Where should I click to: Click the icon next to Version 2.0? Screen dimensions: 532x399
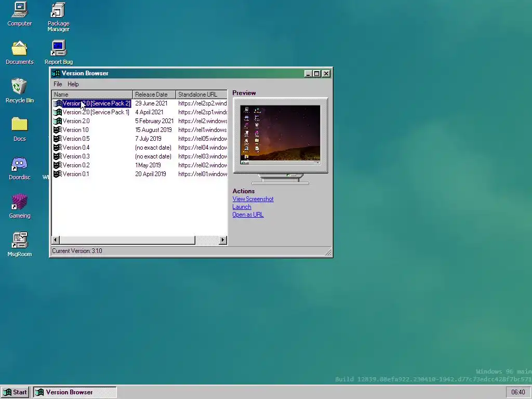(58, 121)
